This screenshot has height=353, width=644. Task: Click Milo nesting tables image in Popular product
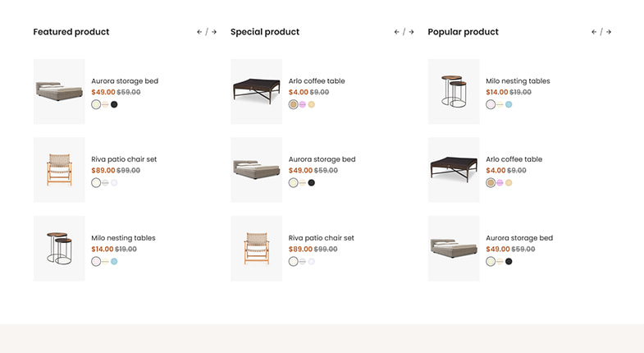454,91
